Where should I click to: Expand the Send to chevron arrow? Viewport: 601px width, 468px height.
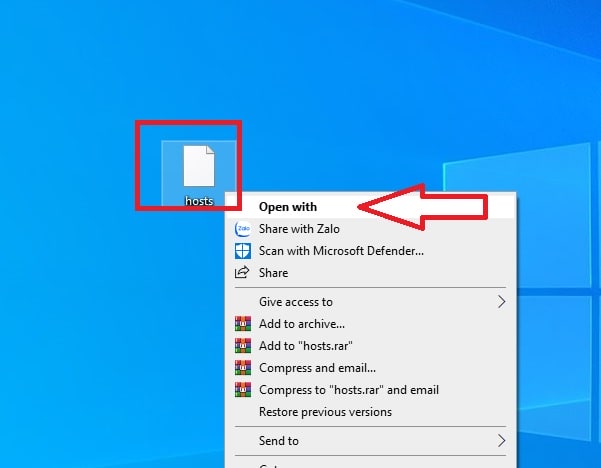(x=501, y=441)
